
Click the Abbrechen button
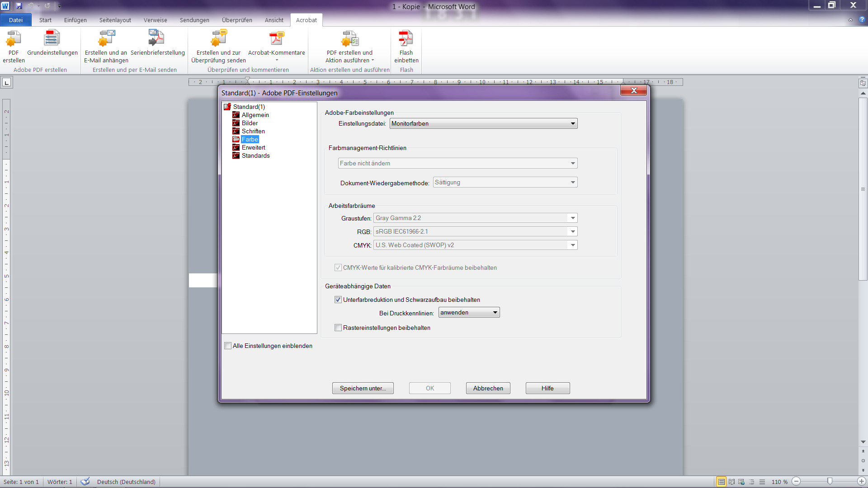point(488,389)
